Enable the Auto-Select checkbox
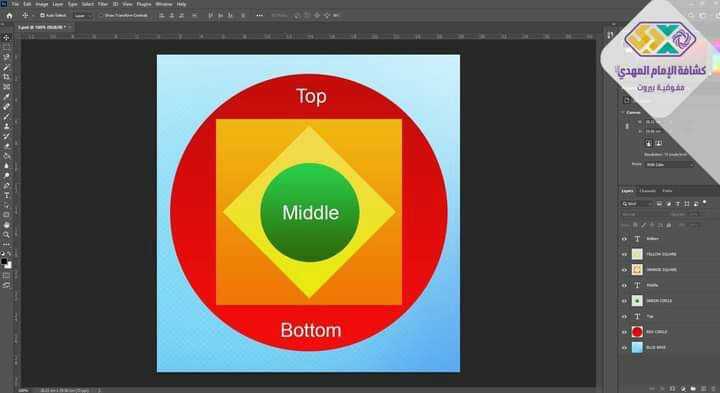This screenshot has width=720, height=393. pyautogui.click(x=42, y=16)
